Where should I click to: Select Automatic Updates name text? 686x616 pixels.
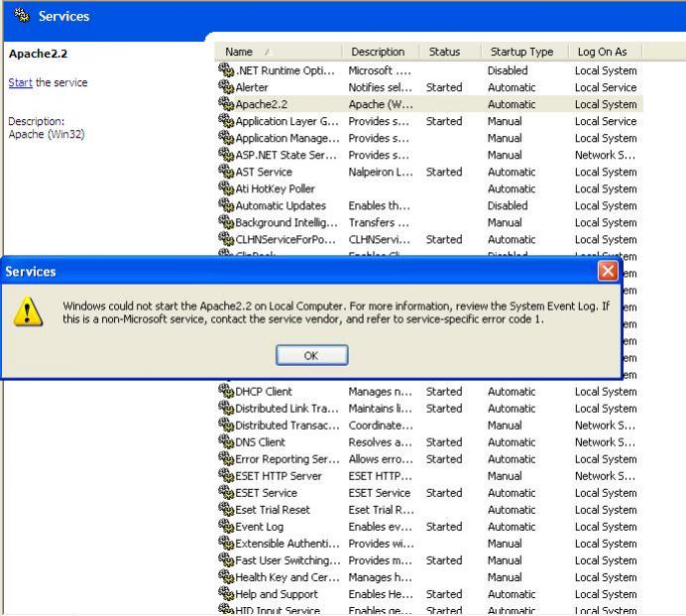pos(281,205)
